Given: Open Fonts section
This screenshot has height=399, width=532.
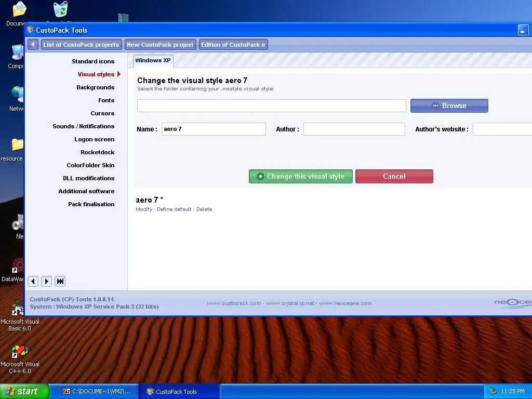Looking at the screenshot, I should click(106, 100).
